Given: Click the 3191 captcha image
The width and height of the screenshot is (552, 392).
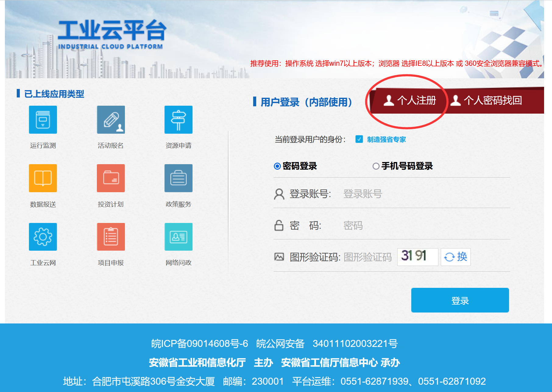Looking at the screenshot, I should (417, 257).
